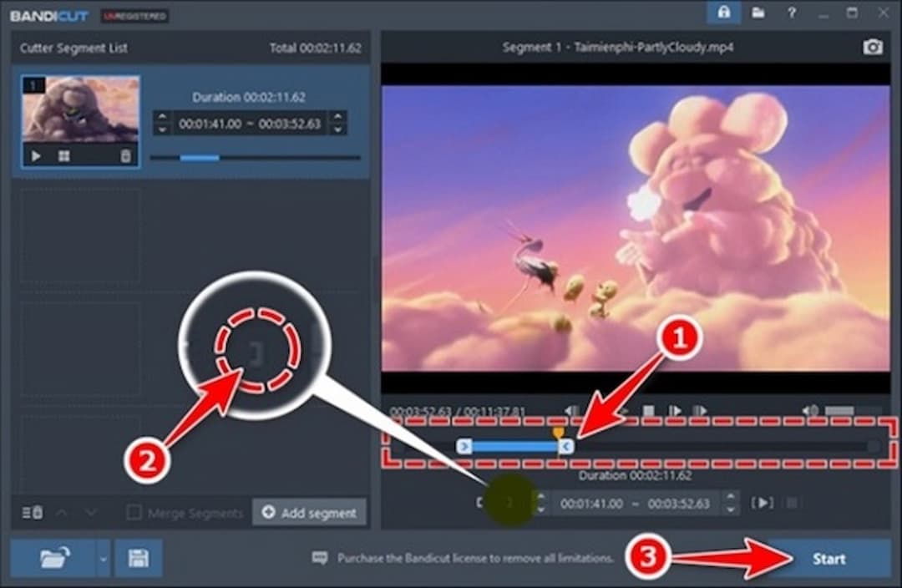902x588 pixels.
Task: Click the 00:03:52.63 end time field below preview
Action: click(679, 504)
